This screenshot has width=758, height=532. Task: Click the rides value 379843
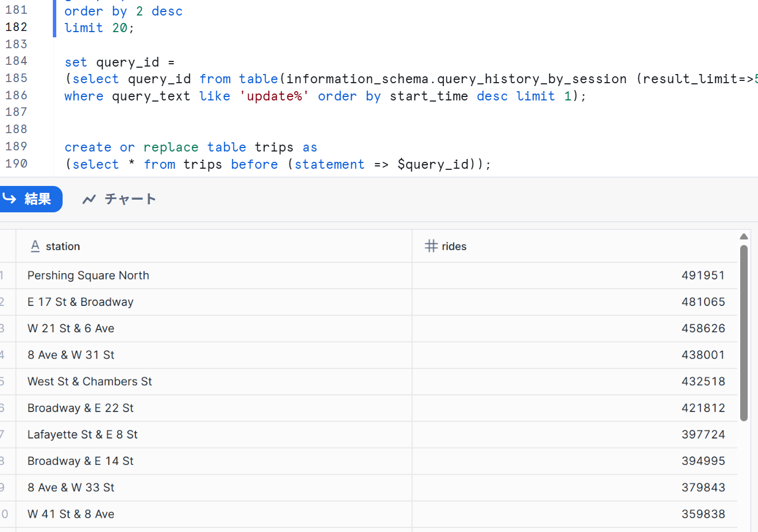click(703, 487)
